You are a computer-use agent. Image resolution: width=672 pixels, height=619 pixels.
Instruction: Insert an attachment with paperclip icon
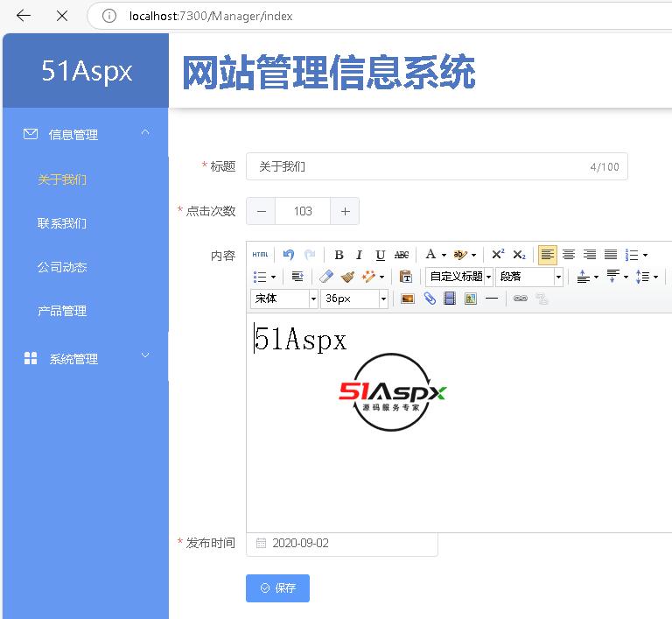pos(429,299)
